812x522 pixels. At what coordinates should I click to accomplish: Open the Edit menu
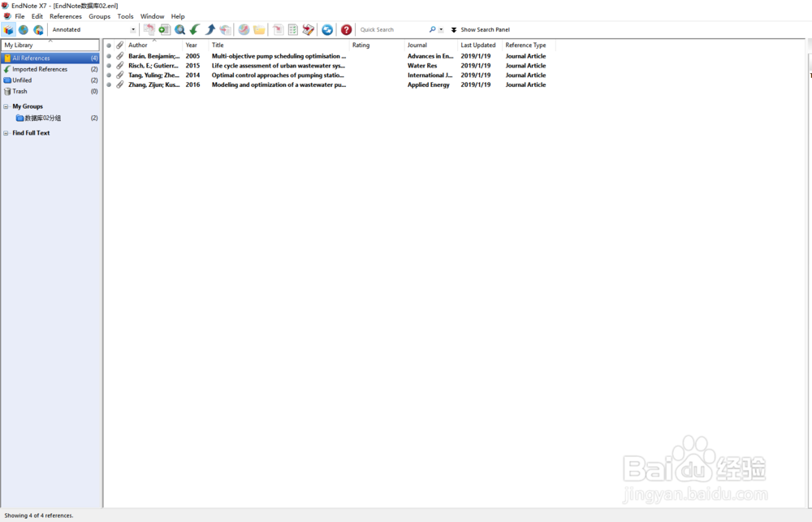click(37, 16)
